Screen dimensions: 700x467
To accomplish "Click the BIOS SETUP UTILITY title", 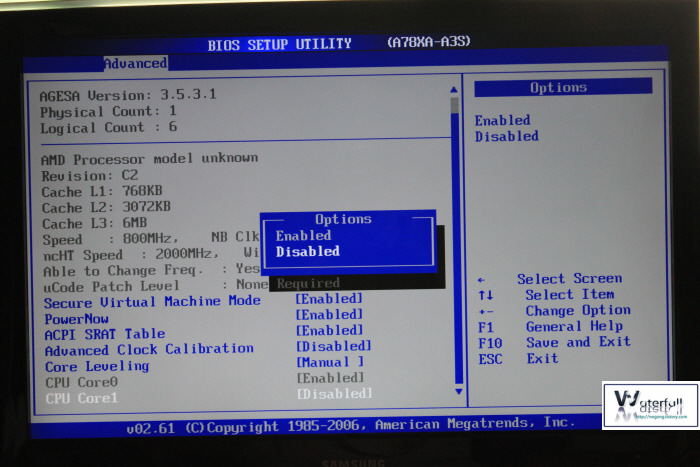I will coord(279,44).
